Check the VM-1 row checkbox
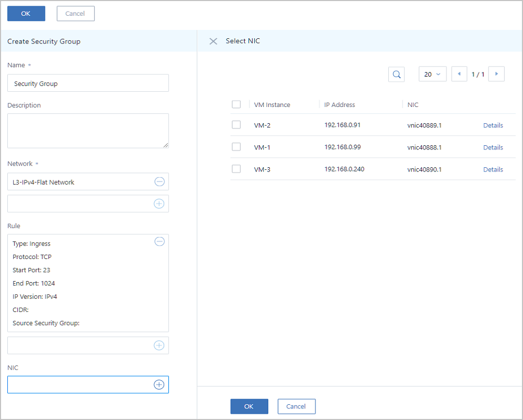 [x=236, y=147]
